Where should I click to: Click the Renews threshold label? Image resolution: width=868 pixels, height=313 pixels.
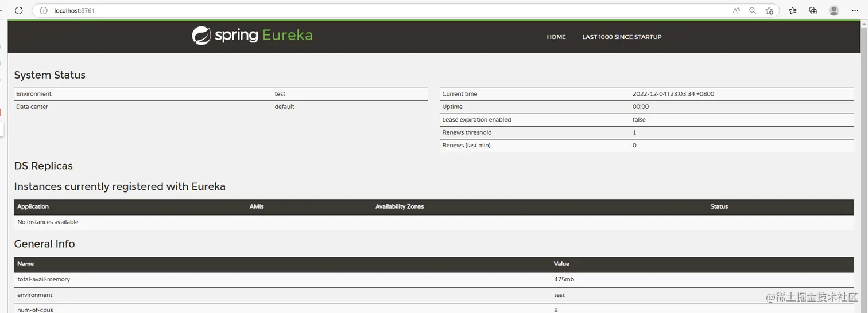(x=467, y=132)
